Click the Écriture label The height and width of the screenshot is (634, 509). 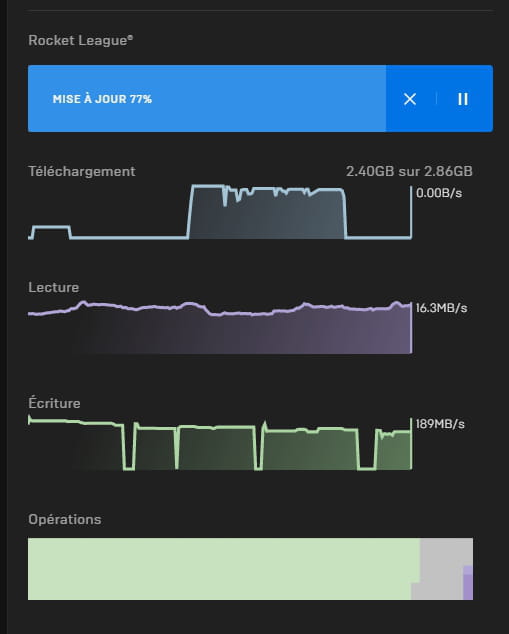pyautogui.click(x=54, y=403)
